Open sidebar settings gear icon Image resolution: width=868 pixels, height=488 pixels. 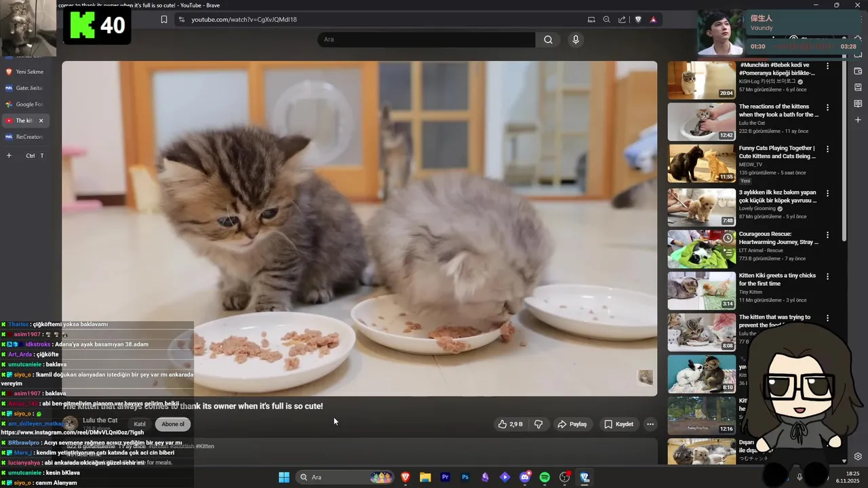[x=858, y=457]
